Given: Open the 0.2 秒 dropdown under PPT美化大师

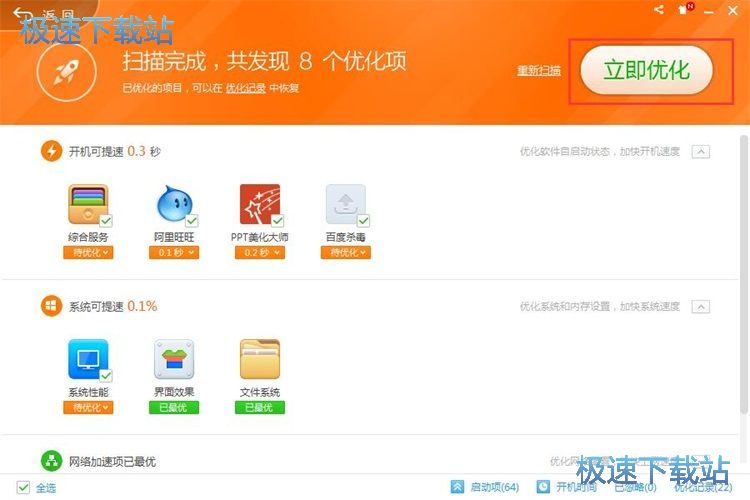Looking at the screenshot, I should coord(259,253).
